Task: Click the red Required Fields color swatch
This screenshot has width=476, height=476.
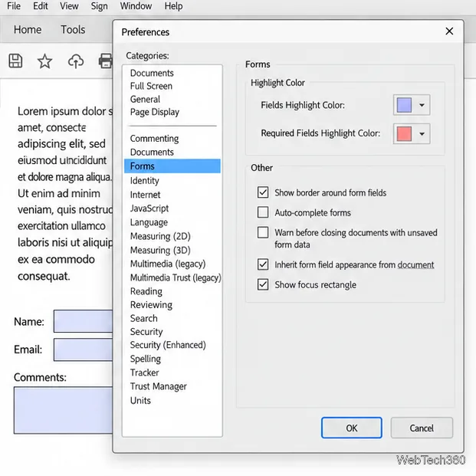Action: click(404, 133)
